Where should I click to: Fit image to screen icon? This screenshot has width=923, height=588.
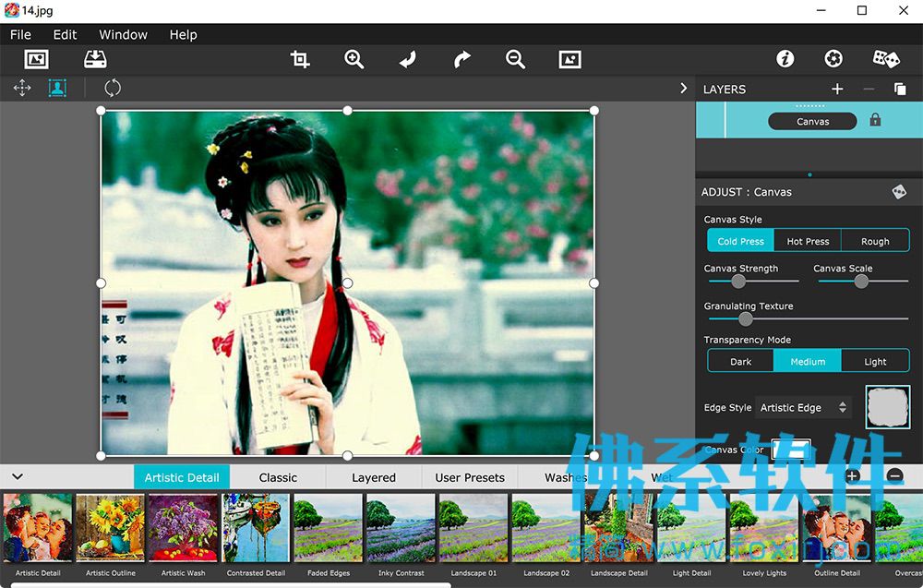569,59
